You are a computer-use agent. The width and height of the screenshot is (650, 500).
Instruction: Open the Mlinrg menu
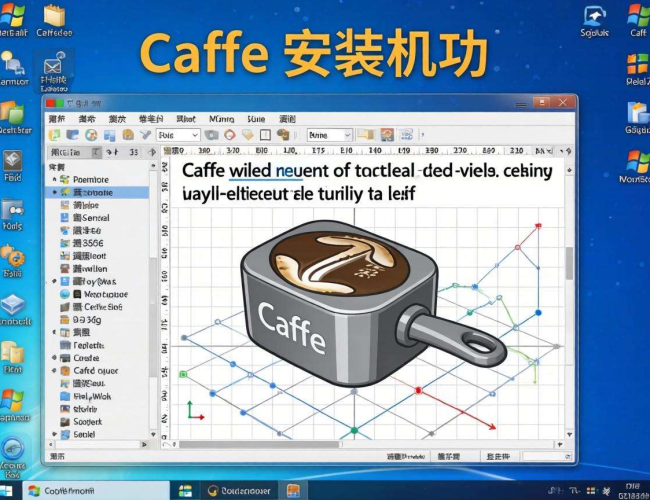[221, 119]
